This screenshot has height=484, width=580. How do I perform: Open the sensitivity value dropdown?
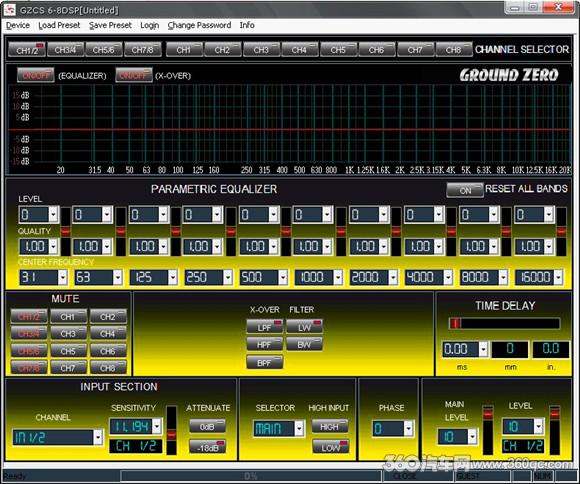(x=157, y=426)
